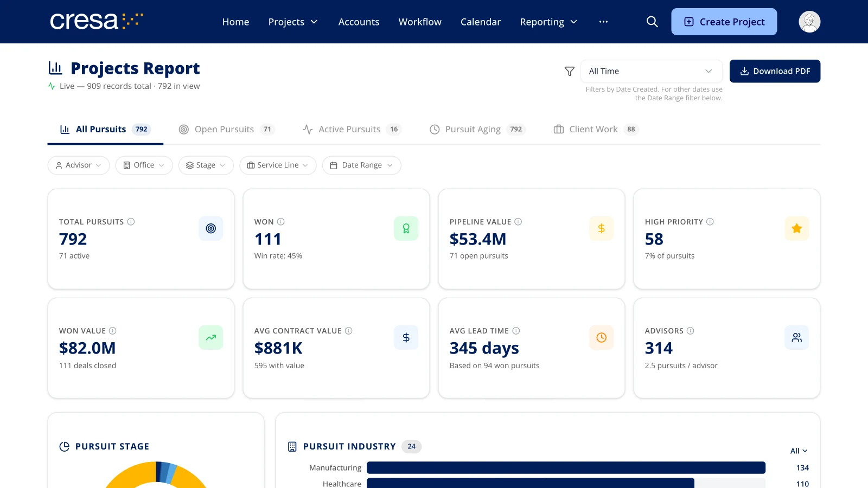Click the '7% of pursuits' text
Image resolution: width=868 pixels, height=488 pixels.
(670, 256)
